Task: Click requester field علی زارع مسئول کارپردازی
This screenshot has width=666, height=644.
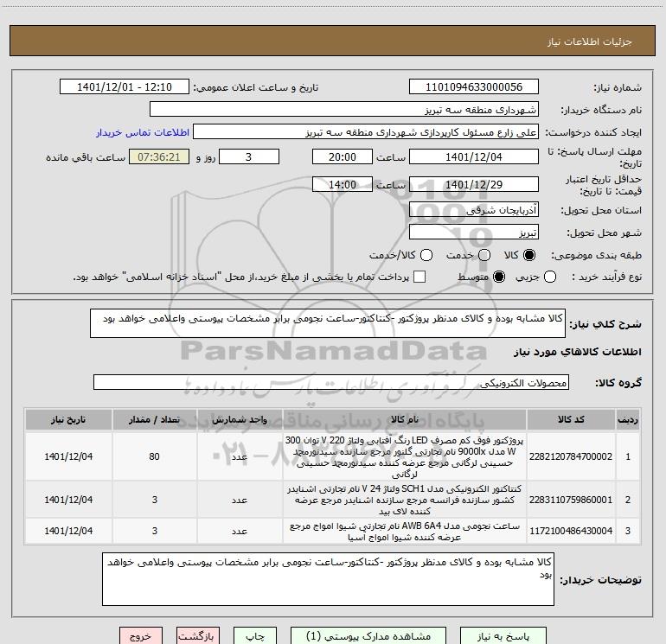Action: coord(366,132)
